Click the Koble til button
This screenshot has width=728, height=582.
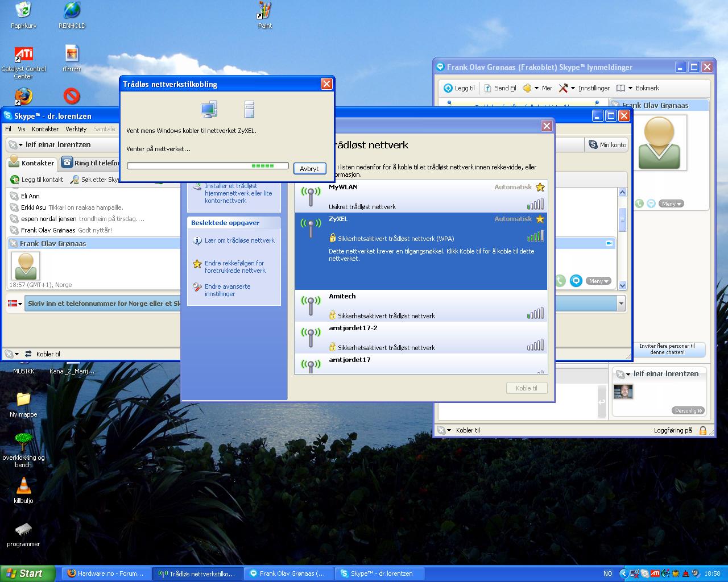[527, 388]
